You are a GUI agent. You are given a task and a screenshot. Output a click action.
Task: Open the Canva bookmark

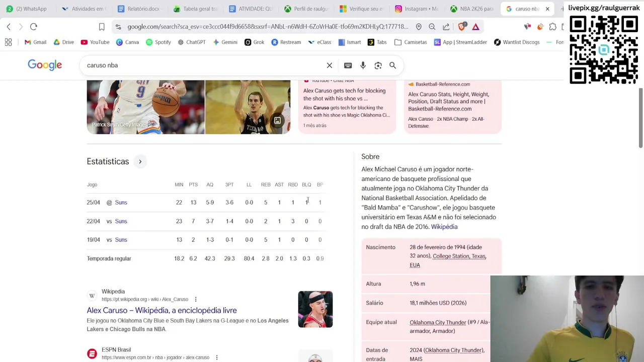(x=127, y=42)
